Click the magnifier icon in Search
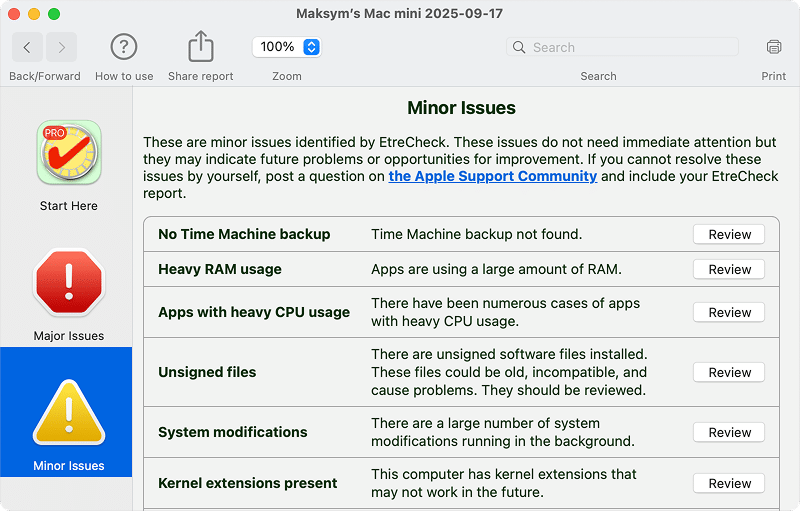Viewport: 800px width, 511px height. pyautogui.click(x=519, y=47)
